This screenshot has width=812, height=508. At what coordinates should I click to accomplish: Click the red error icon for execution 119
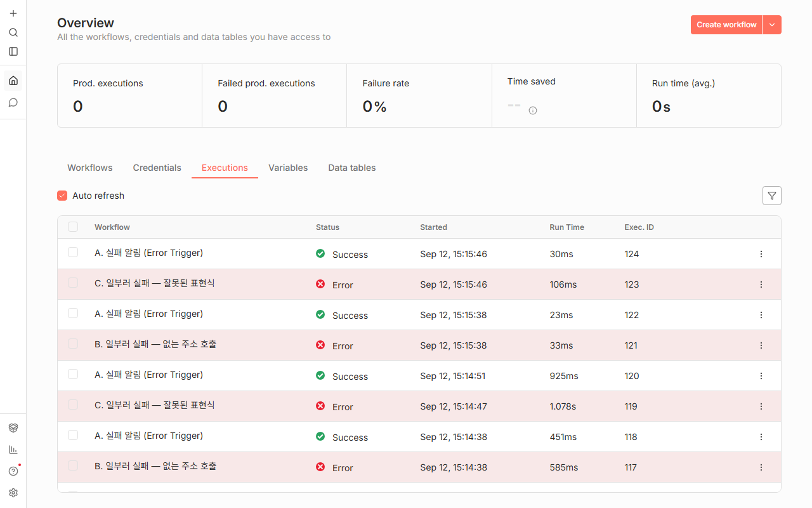[320, 406]
